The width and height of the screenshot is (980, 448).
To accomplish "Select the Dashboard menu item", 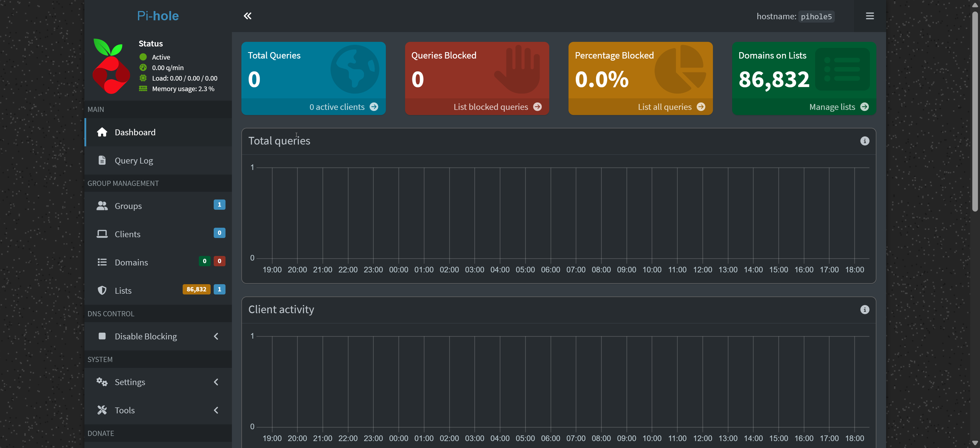I will tap(135, 132).
